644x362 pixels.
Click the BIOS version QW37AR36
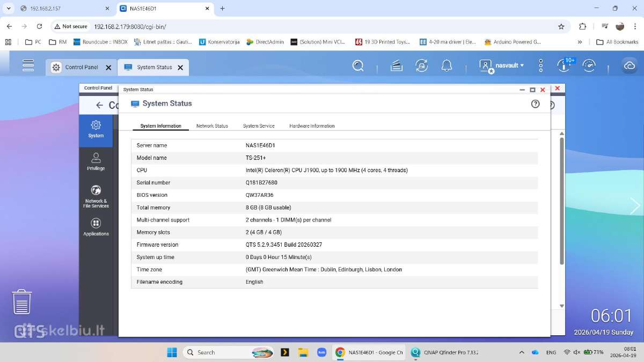coord(259,195)
